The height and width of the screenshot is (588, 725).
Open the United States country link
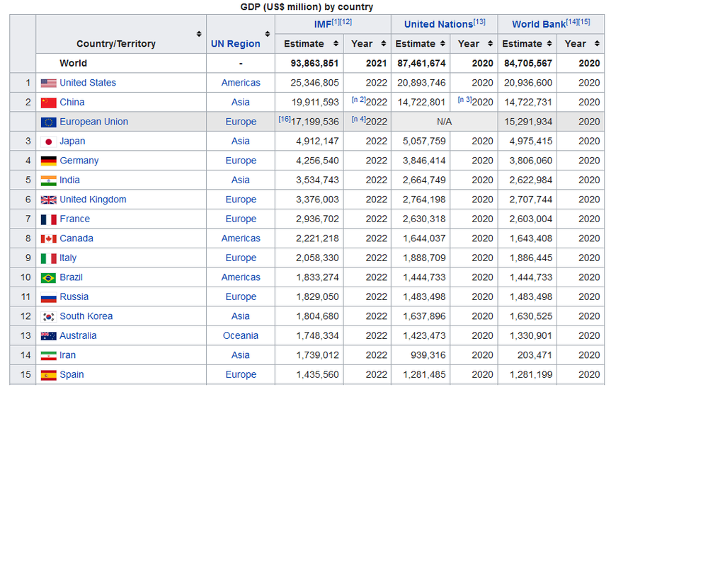88,83
